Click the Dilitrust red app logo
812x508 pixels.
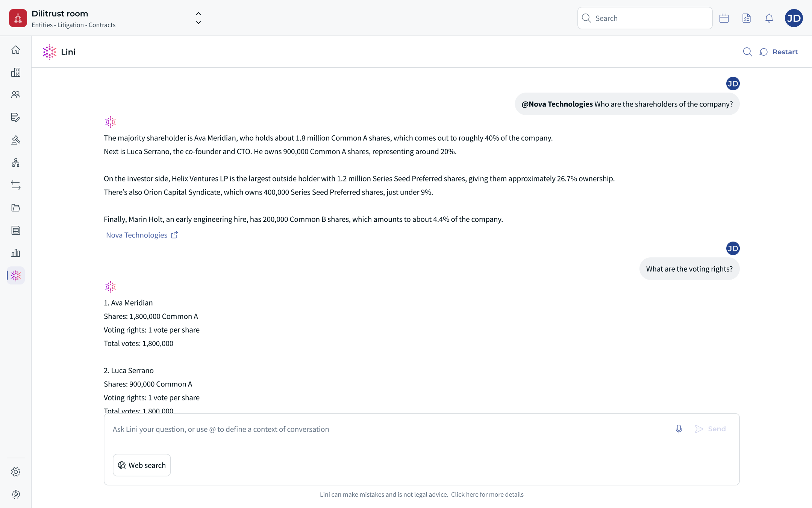pyautogui.click(x=18, y=18)
